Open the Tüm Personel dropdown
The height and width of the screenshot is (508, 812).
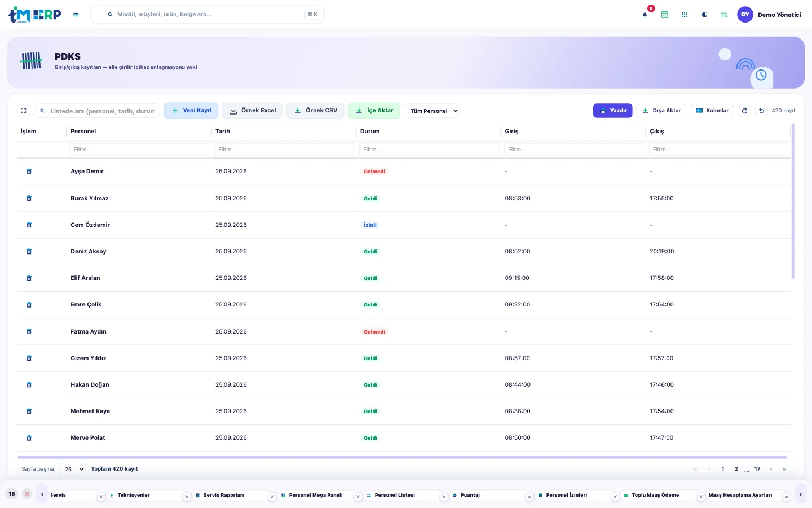coord(432,111)
